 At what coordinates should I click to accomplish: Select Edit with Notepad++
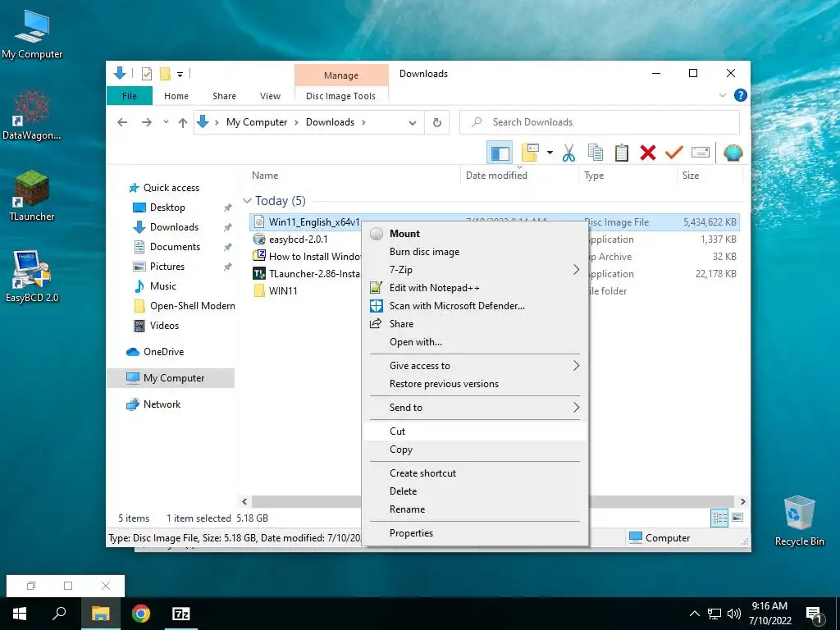(x=475, y=288)
